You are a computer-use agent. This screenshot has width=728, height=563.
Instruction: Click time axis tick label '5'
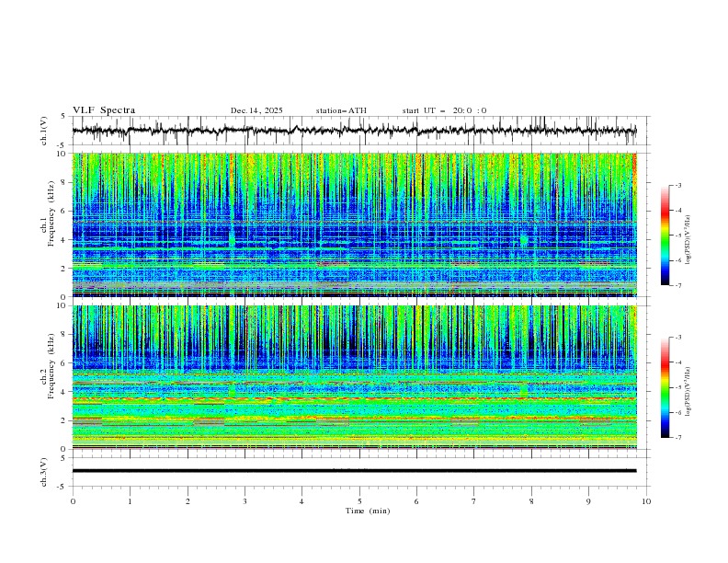coord(359,501)
